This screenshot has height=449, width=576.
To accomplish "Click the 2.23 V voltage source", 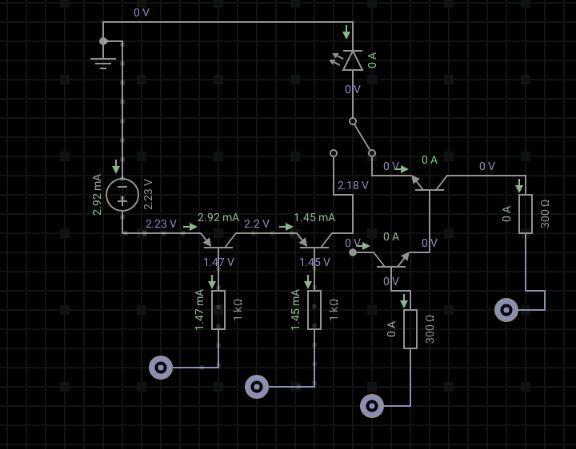I will tap(122, 195).
